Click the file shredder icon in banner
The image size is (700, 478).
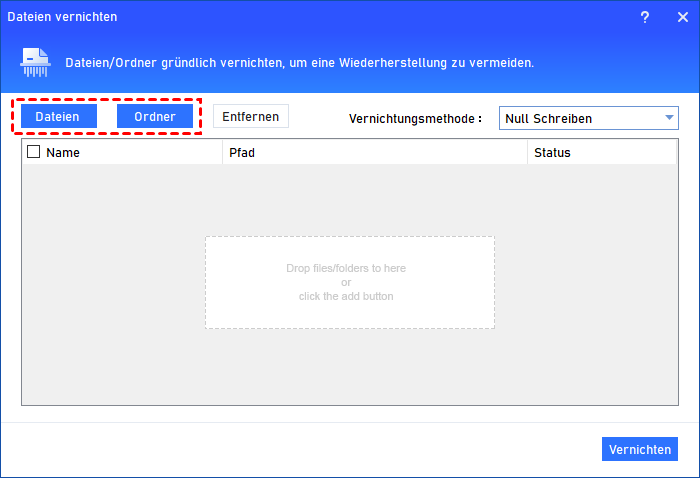tap(36, 62)
